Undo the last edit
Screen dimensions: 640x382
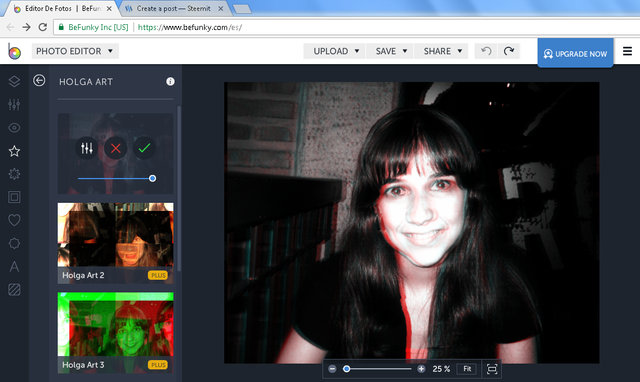tap(486, 51)
